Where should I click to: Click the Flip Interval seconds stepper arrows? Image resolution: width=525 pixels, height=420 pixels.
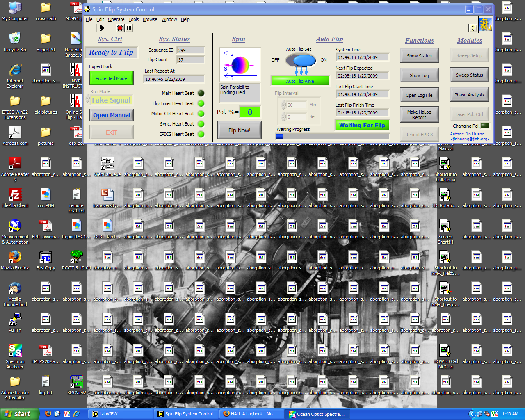tap(283, 117)
